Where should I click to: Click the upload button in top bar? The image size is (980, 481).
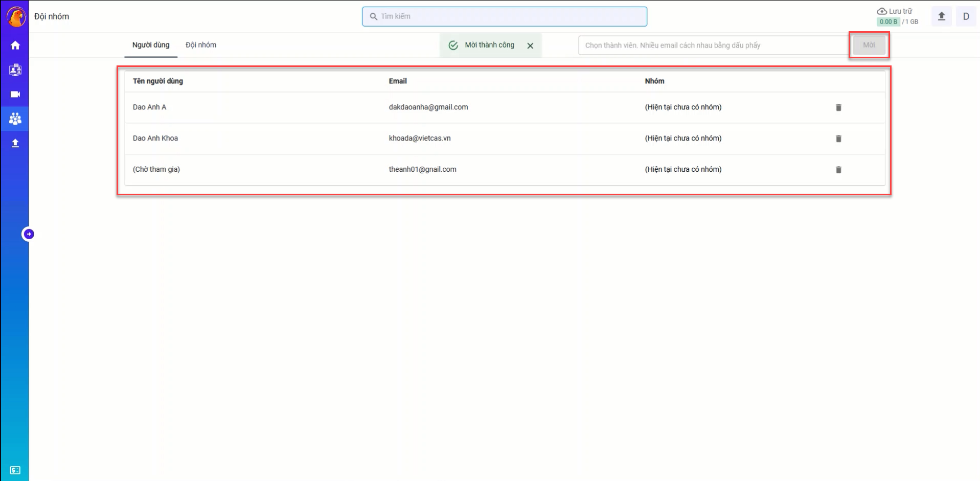[x=942, y=16]
